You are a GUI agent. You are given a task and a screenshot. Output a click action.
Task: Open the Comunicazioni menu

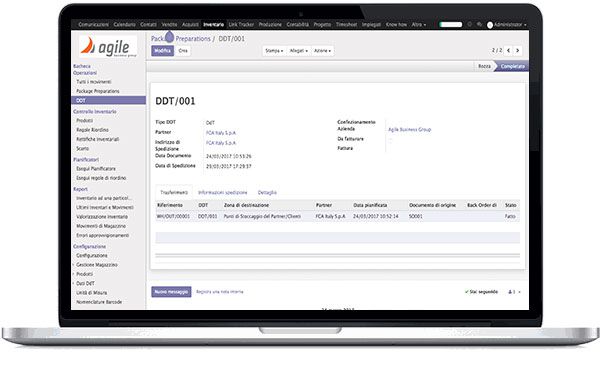(93, 25)
